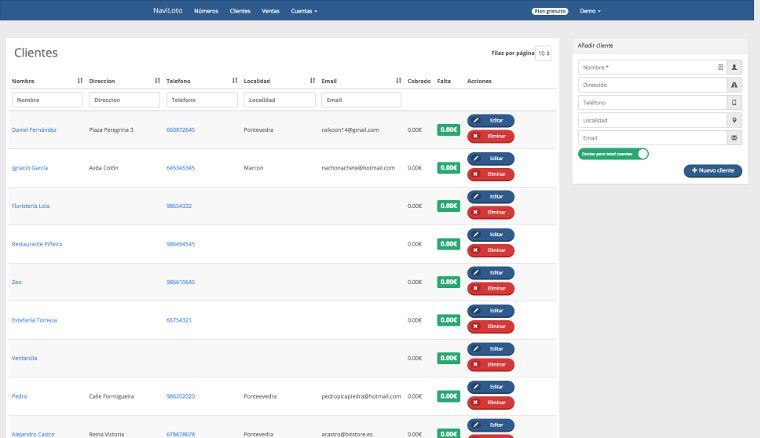This screenshot has height=438, width=760.
Task: Click Editar for Ignacio García
Action: 490,159
